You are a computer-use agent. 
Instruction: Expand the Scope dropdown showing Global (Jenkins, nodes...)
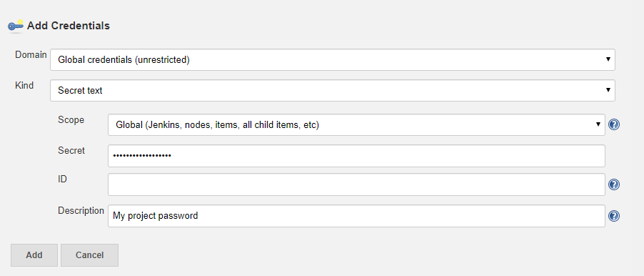356,124
